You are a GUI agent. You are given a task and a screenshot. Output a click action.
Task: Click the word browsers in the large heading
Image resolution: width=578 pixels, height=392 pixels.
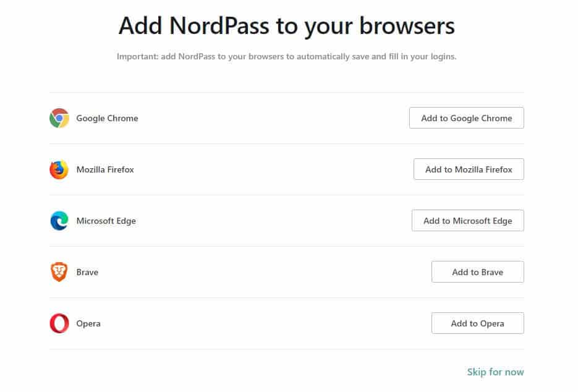coord(407,26)
